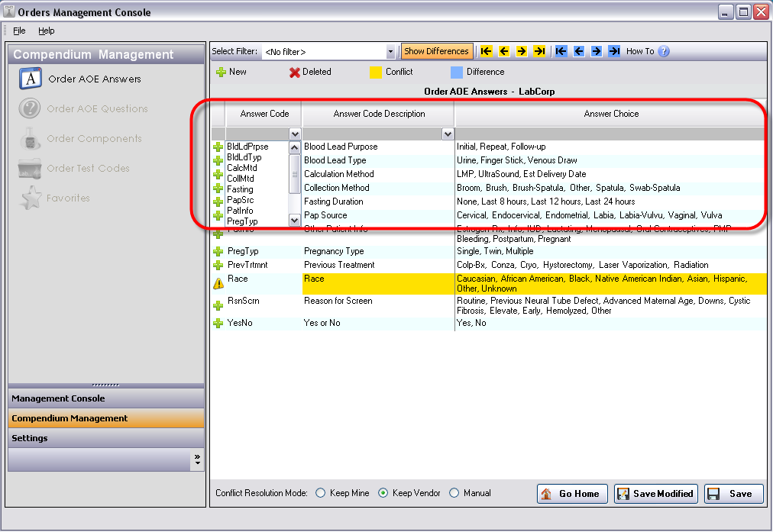Open Favorites star icon
The width and height of the screenshot is (773, 532).
tap(31, 198)
